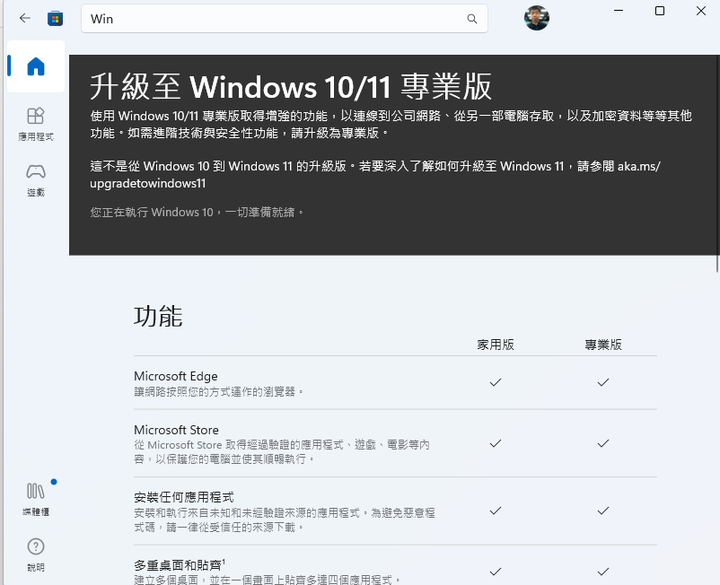Click 家用版 checkmark for Microsoft Store
The height and width of the screenshot is (585, 720).
(495, 443)
